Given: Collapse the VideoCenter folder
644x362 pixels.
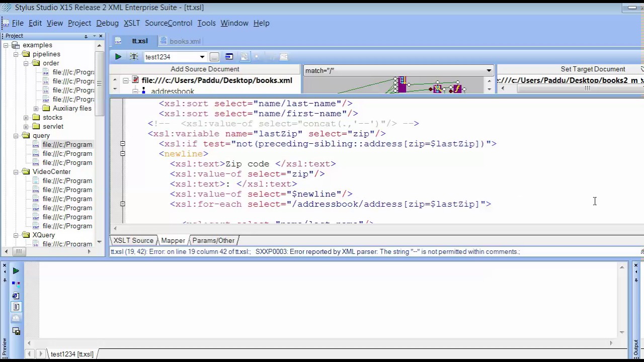Looking at the screenshot, I should click(x=16, y=172).
